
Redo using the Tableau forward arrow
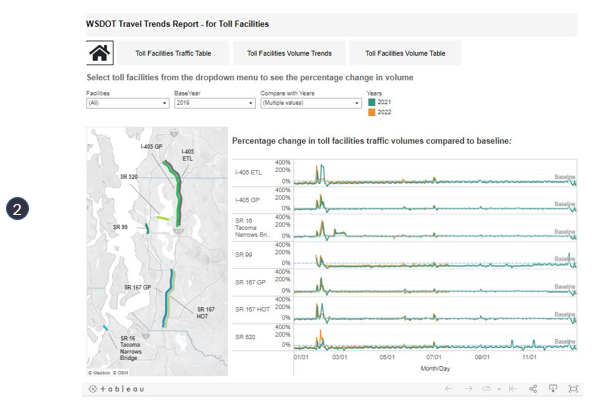(x=468, y=389)
